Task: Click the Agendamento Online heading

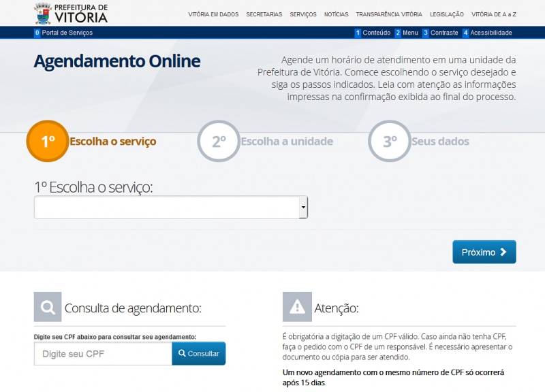Action: point(117,61)
